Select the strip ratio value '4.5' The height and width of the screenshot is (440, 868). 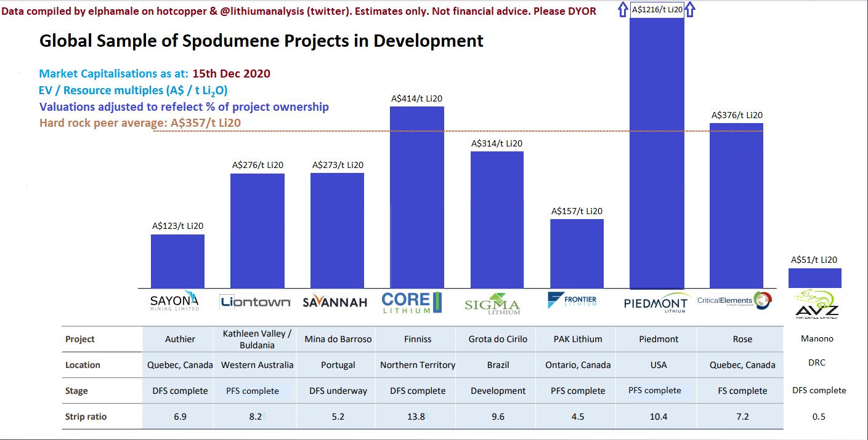tap(578, 417)
